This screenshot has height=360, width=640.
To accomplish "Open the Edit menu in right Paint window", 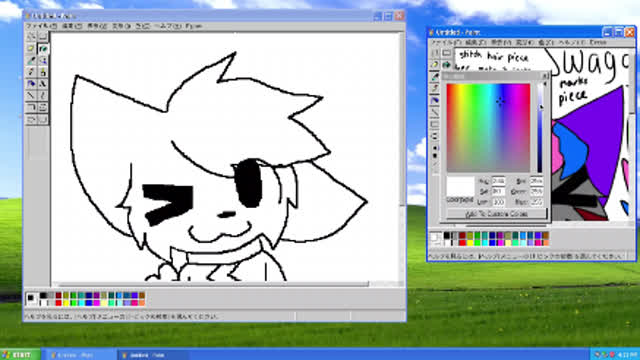I will [476, 42].
